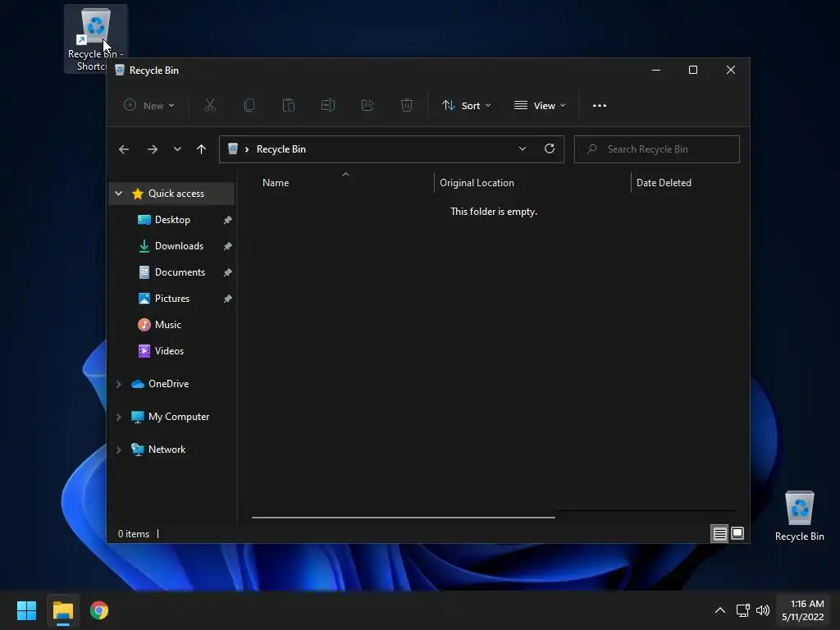Expand the OneDrive tree node
The image size is (840, 630).
click(x=119, y=384)
